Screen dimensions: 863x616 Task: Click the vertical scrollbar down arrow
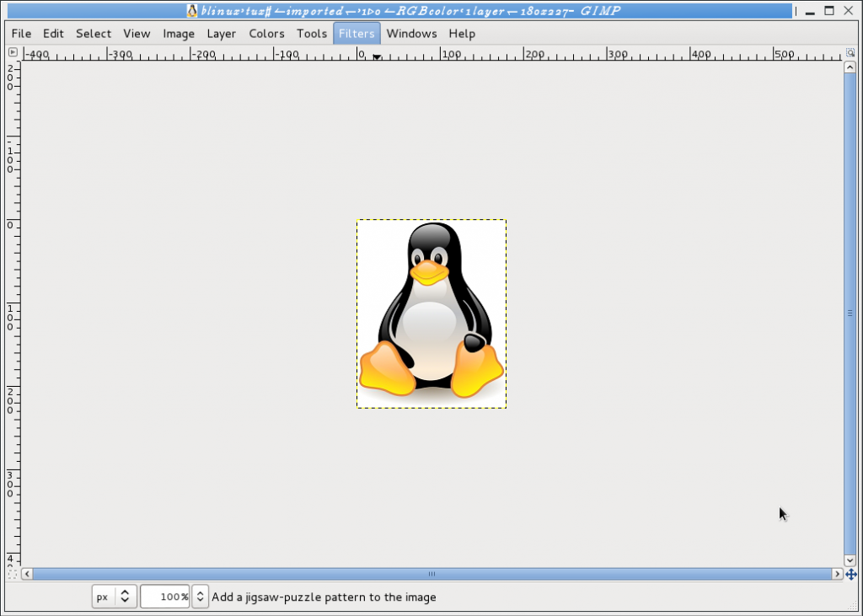[850, 560]
